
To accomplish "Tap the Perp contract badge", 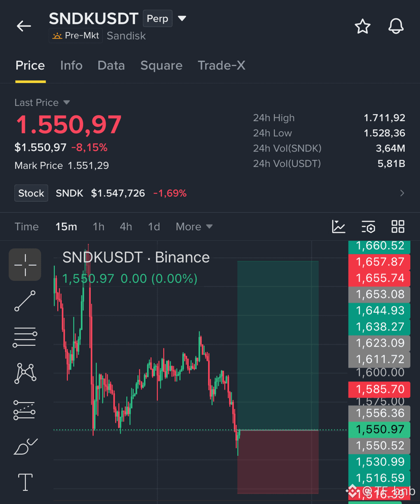I will (158, 18).
